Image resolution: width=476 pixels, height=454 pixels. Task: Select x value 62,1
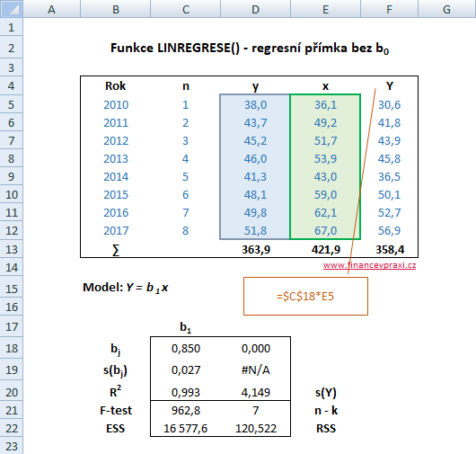pyautogui.click(x=325, y=212)
